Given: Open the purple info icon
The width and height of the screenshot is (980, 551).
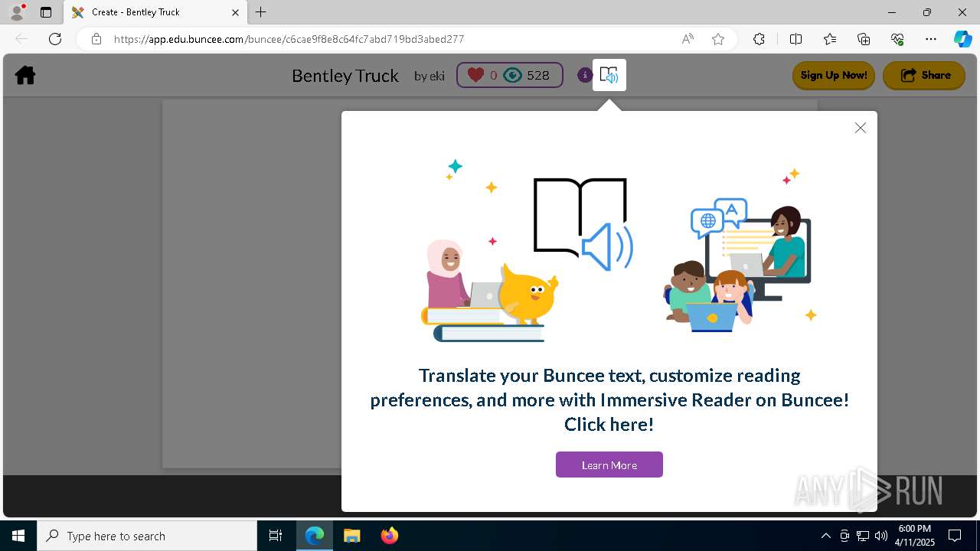Looking at the screenshot, I should [x=585, y=75].
